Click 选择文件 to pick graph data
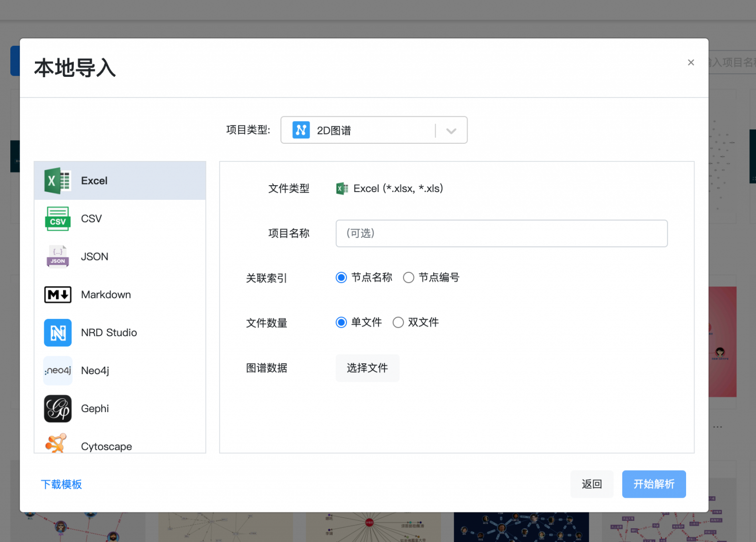The width and height of the screenshot is (756, 542). [367, 368]
